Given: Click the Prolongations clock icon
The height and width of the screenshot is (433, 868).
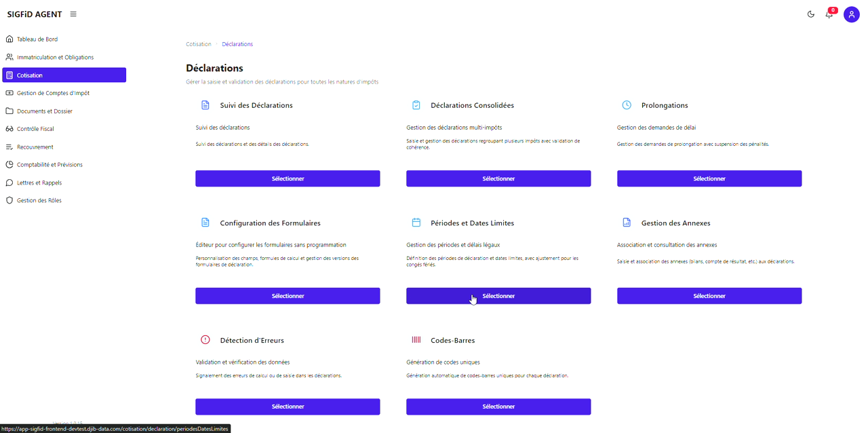Looking at the screenshot, I should coord(627,105).
